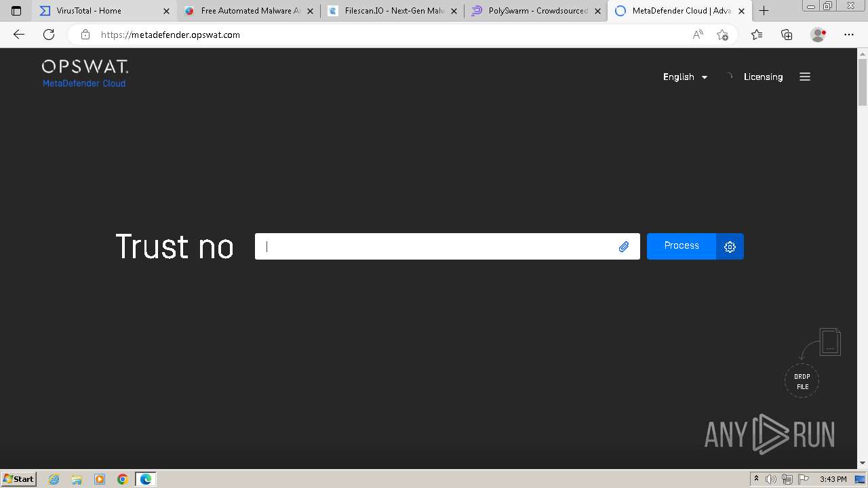The height and width of the screenshot is (488, 868).
Task: Click the address bar URL
Action: [170, 35]
